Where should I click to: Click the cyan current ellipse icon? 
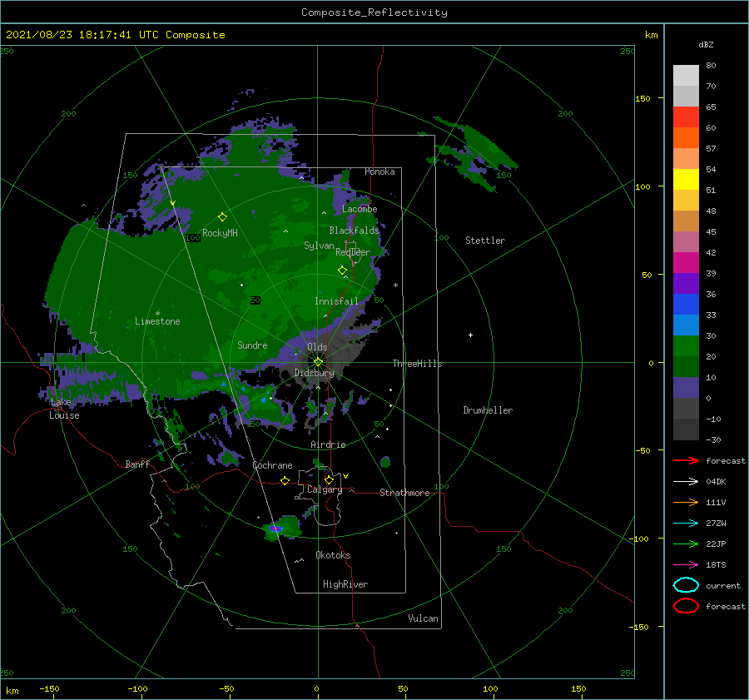pyautogui.click(x=686, y=585)
